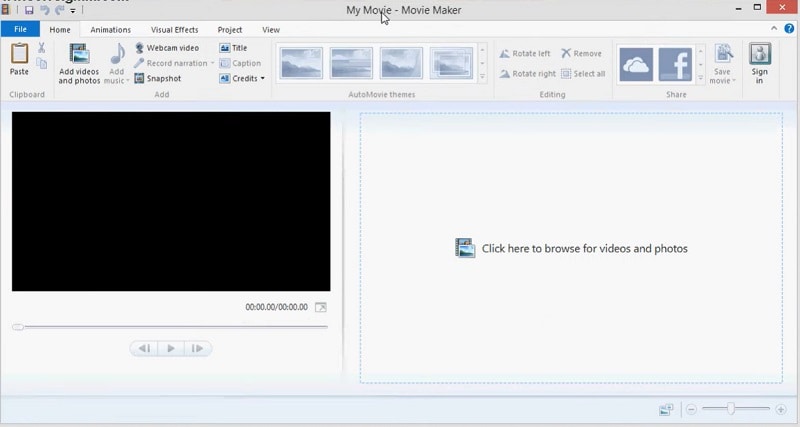
Task: Select second AutoMovie theme thumbnail
Action: click(351, 63)
